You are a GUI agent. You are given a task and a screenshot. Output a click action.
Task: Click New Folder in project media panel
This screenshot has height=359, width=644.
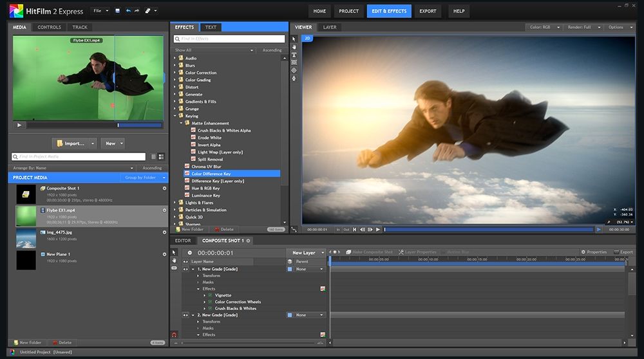[x=28, y=342]
